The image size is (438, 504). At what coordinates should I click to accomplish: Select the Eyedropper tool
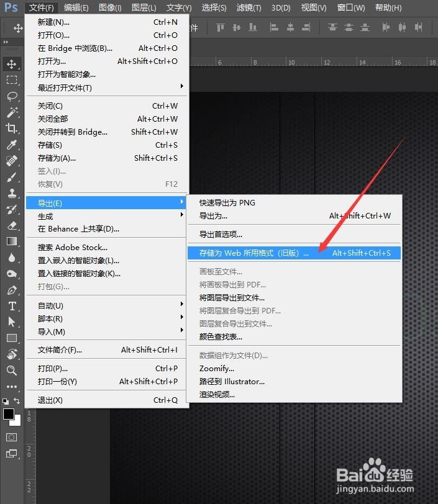(x=12, y=145)
